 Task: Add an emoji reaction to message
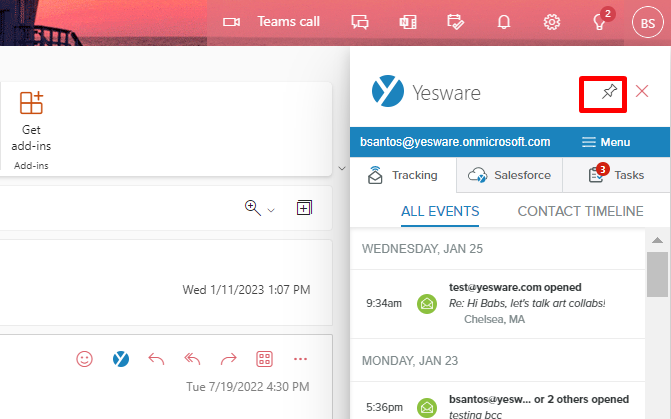tap(85, 359)
